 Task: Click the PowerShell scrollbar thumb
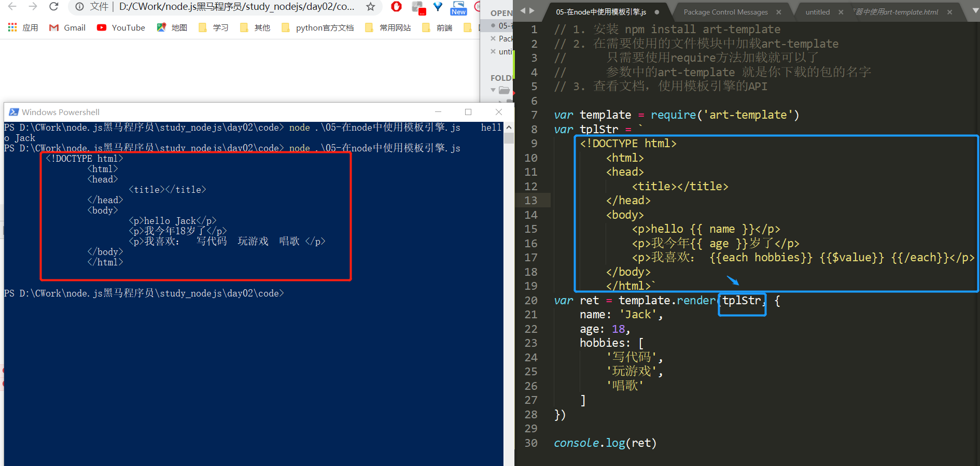click(x=509, y=138)
